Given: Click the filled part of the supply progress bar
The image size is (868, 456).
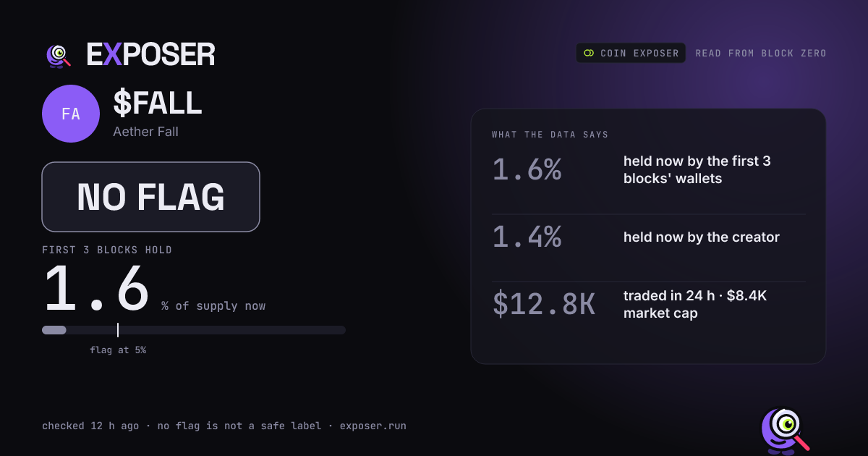Looking at the screenshot, I should tap(54, 330).
